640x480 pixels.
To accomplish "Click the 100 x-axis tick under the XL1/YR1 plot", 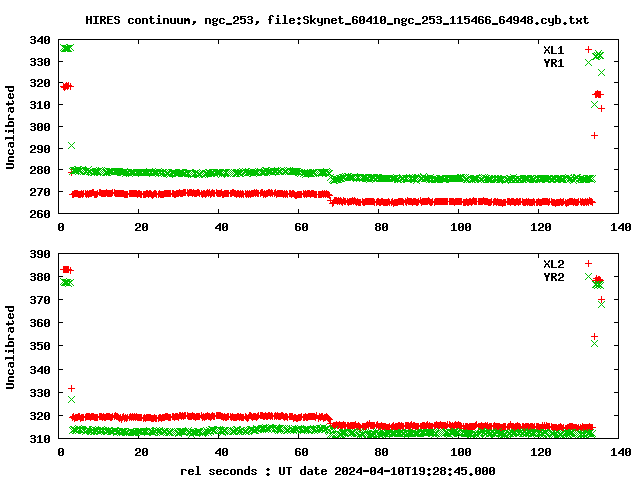I will coord(461,227).
